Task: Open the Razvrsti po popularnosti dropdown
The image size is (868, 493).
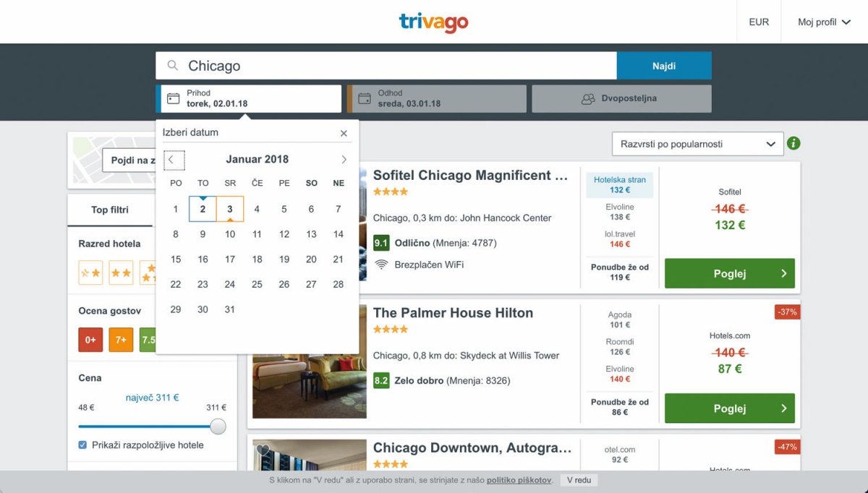Action: click(697, 144)
